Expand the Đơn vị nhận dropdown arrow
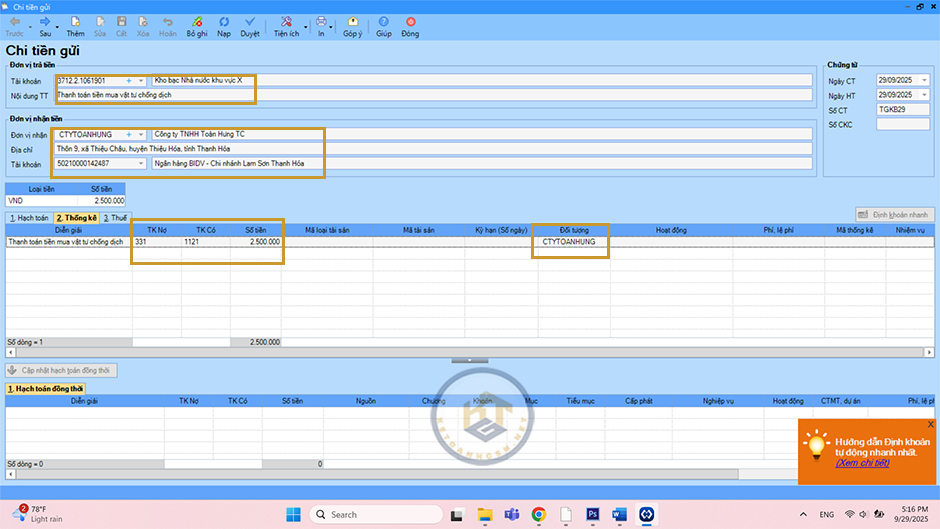 [140, 134]
